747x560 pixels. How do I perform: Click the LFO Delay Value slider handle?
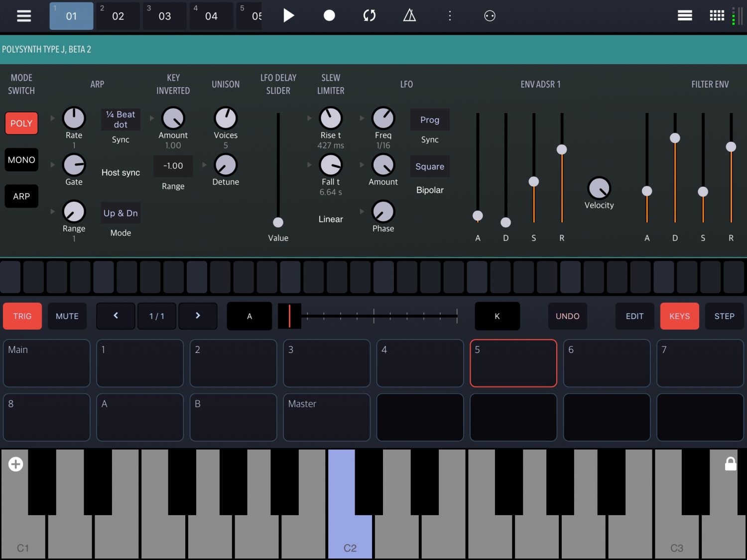[x=278, y=222]
